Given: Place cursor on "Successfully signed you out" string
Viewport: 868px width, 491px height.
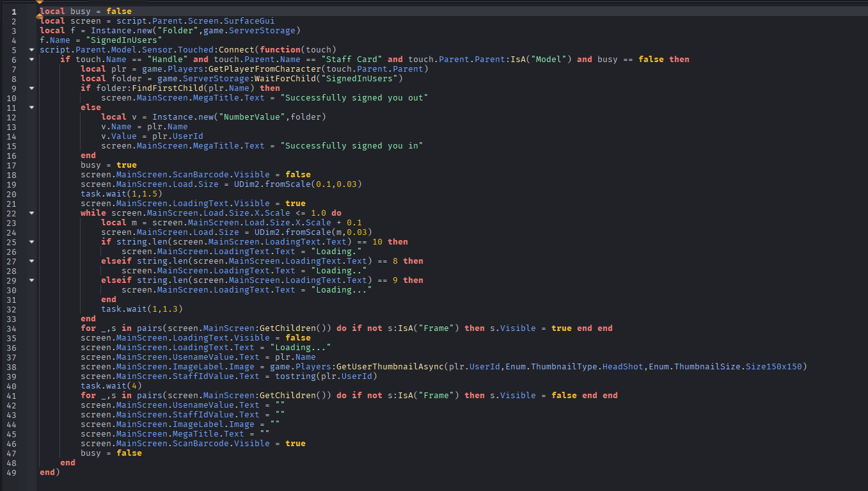Looking at the screenshot, I should 355,98.
